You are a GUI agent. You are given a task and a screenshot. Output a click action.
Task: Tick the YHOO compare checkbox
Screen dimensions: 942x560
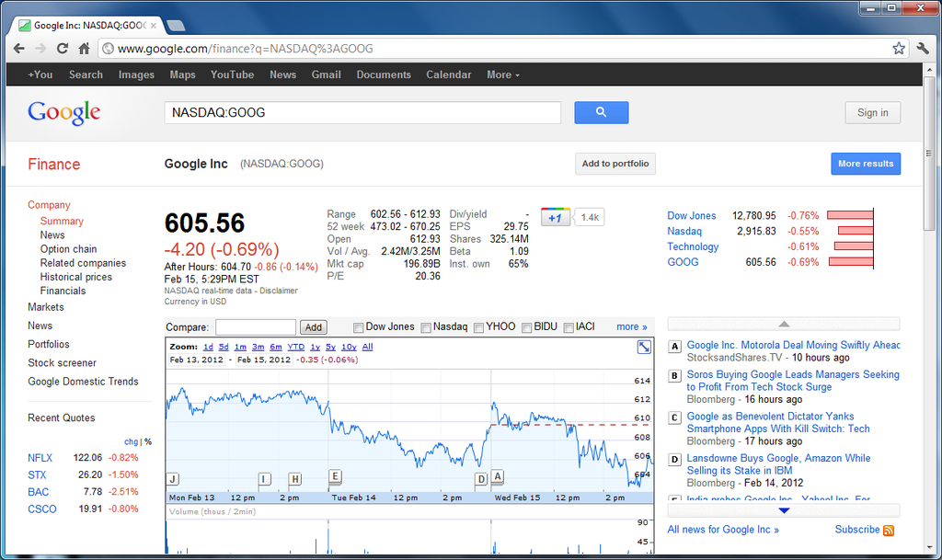[479, 327]
